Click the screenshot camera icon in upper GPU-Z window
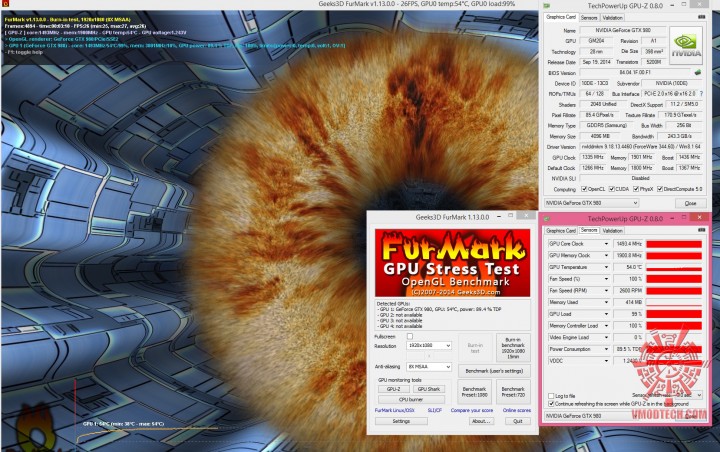Viewport: 720px width, 452px height. 701,17
